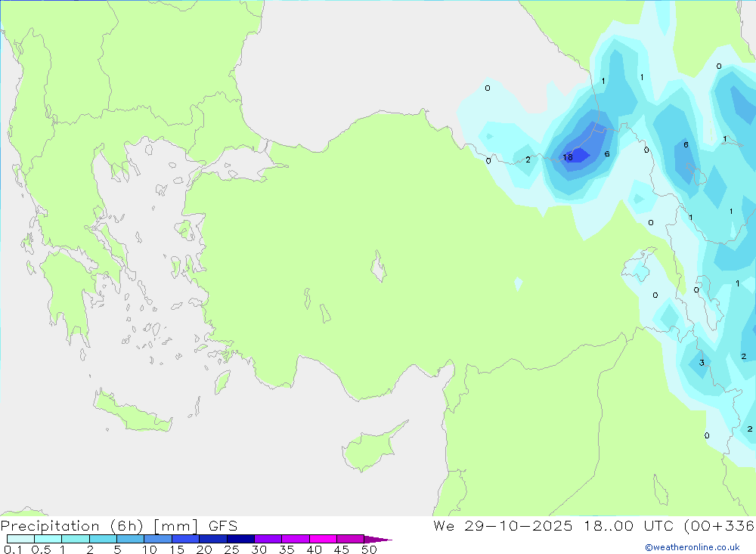Click the 2–5 mm legend color swatch
The image size is (756, 554).
point(103,539)
